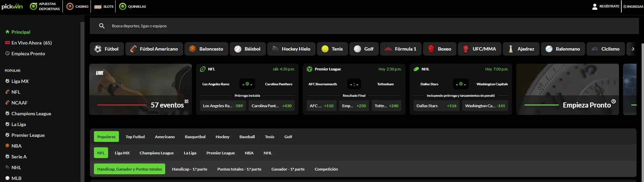
Task: Bet Carolina Panthers +430
Action: [x=272, y=106]
